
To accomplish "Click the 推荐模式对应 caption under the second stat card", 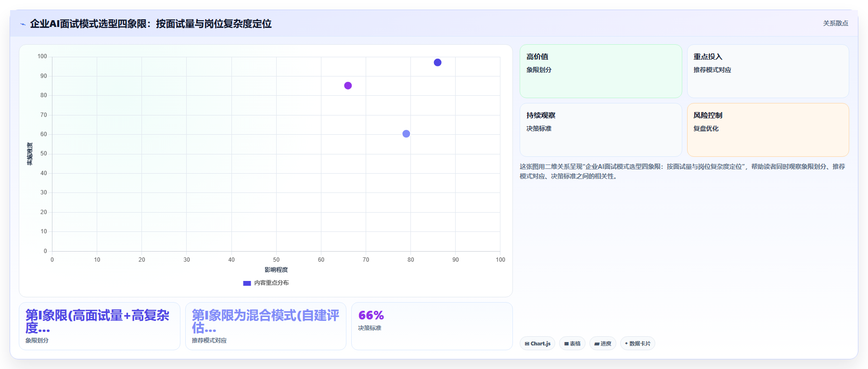I will click(x=209, y=341).
